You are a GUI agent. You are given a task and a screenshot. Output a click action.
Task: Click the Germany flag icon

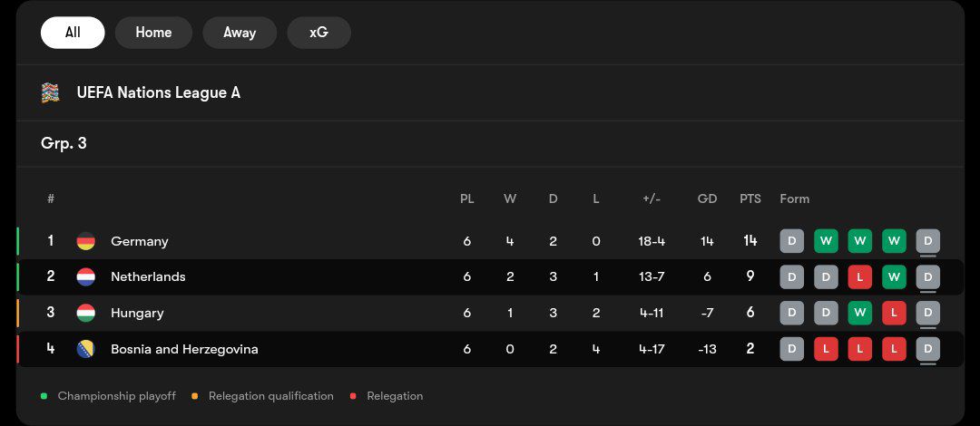click(85, 241)
